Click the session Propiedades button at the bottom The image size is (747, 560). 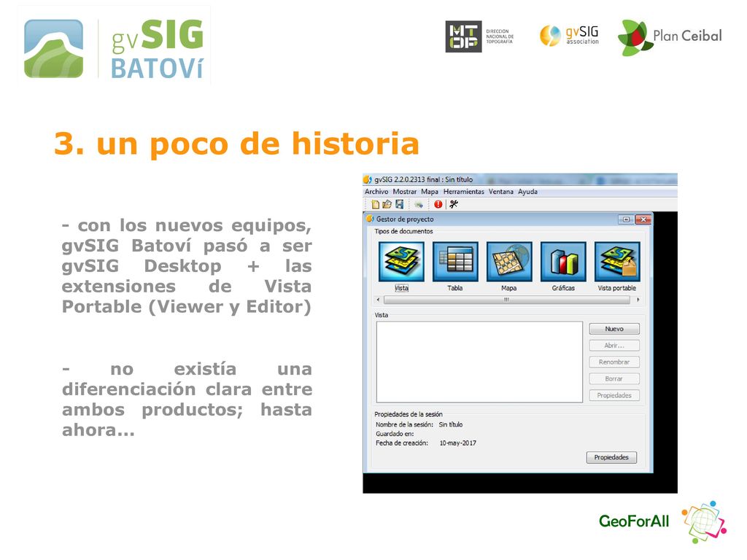click(611, 457)
